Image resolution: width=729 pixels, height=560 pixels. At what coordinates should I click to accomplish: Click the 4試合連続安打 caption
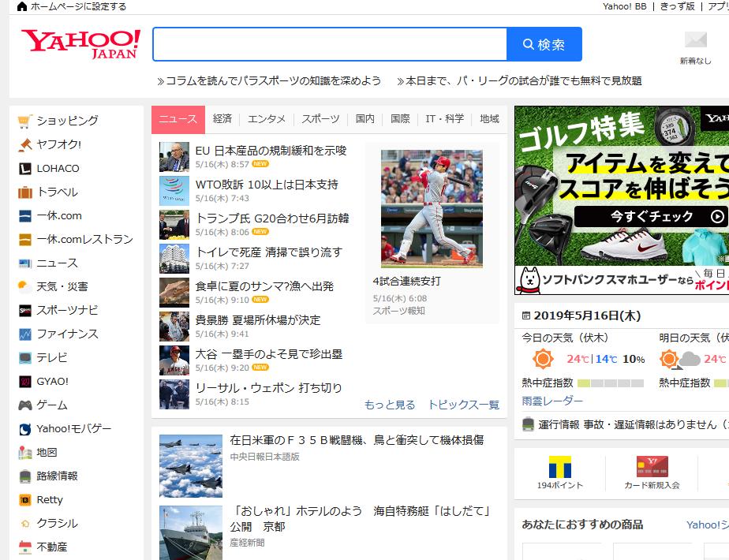(407, 281)
